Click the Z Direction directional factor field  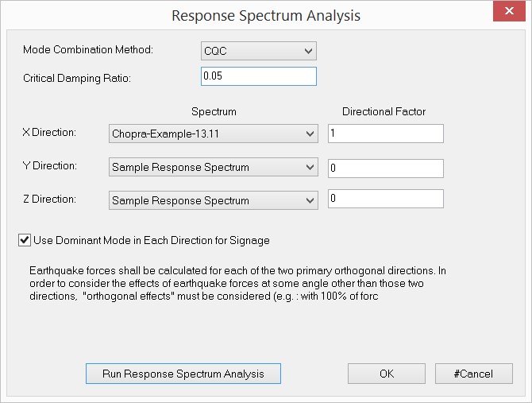click(386, 198)
